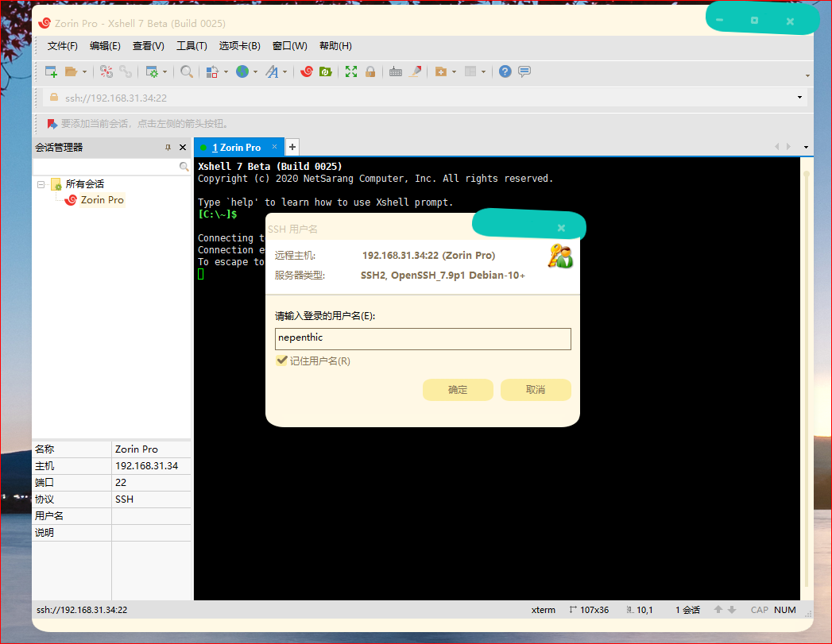The image size is (832, 644).
Task: Click 1 会话 in the status bar
Action: [x=687, y=610]
